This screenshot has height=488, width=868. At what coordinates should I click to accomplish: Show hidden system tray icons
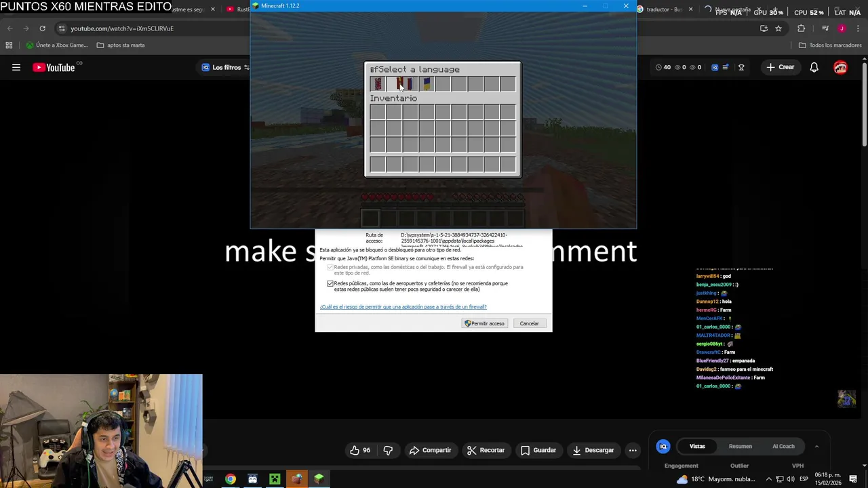tap(768, 479)
